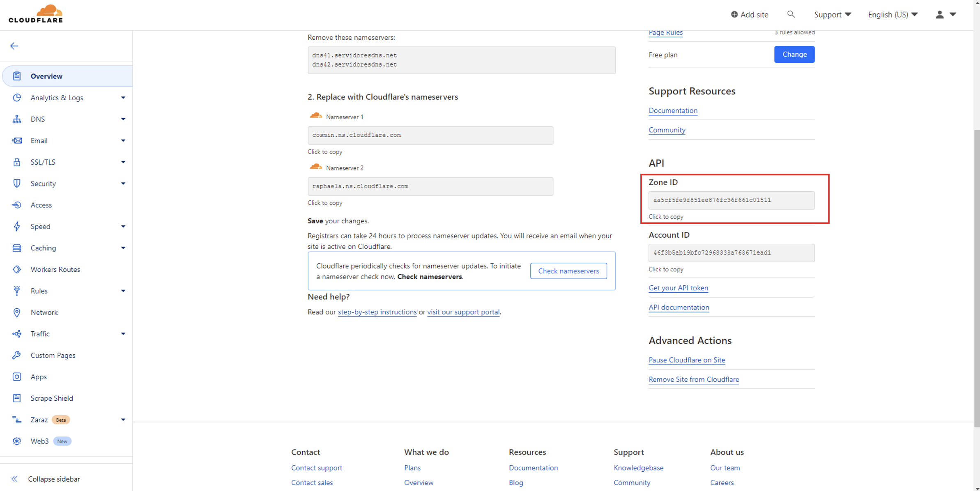The image size is (980, 491).
Task: Copy the Account ID value field
Action: (732, 253)
